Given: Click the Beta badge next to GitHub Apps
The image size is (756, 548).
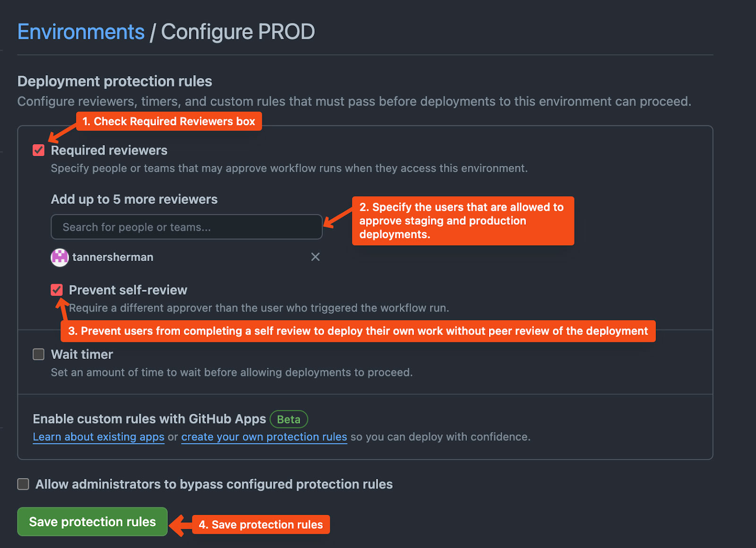Looking at the screenshot, I should point(289,419).
